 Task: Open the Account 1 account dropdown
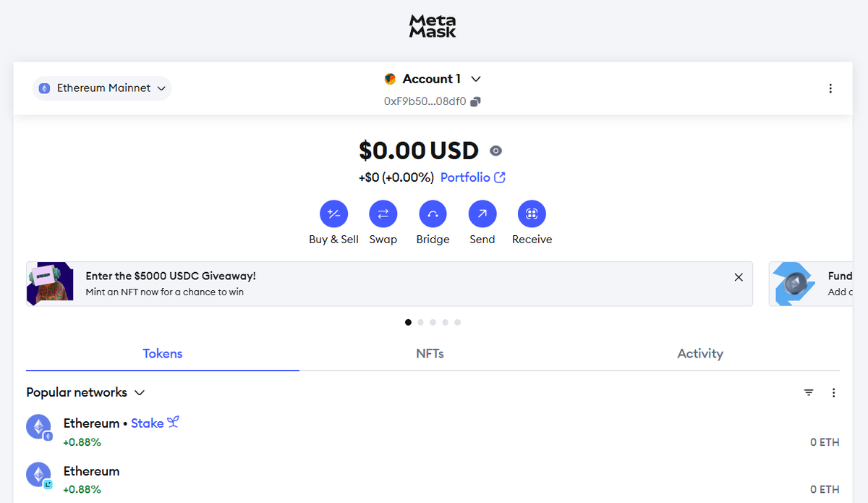pyautogui.click(x=433, y=79)
